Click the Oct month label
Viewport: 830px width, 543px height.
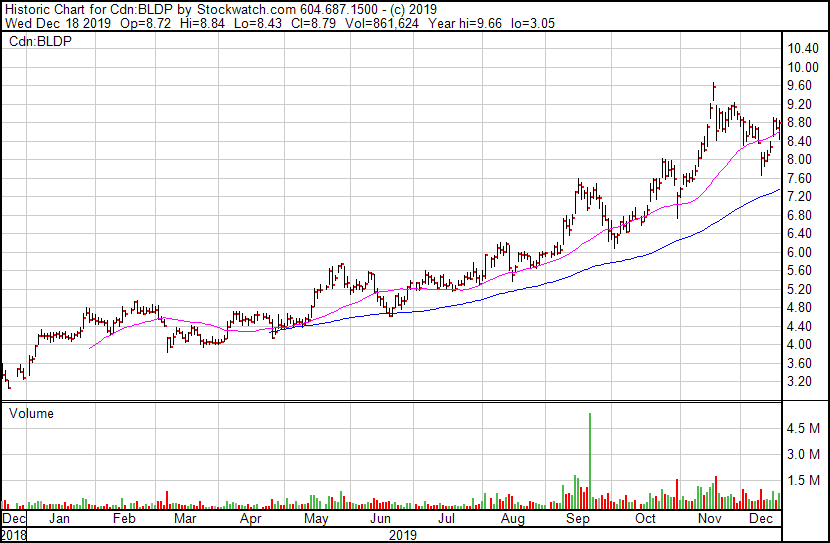(x=645, y=519)
